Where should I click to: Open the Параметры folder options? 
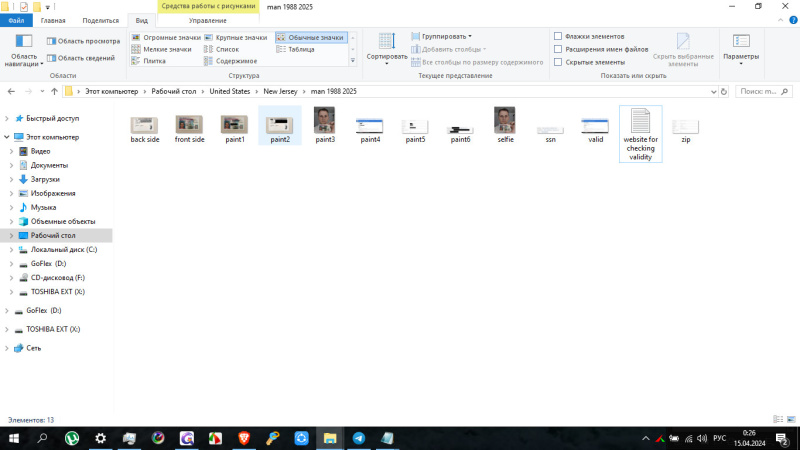[x=741, y=46]
